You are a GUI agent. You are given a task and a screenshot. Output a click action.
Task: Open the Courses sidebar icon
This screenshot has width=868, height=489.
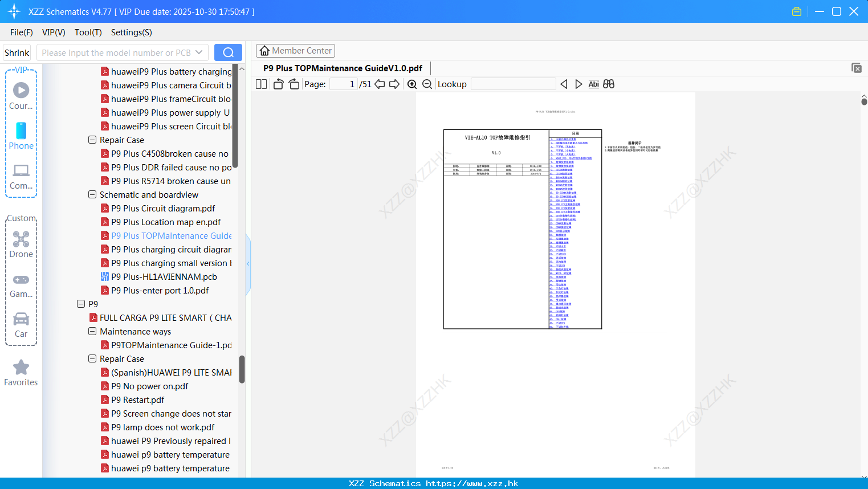coord(21,95)
